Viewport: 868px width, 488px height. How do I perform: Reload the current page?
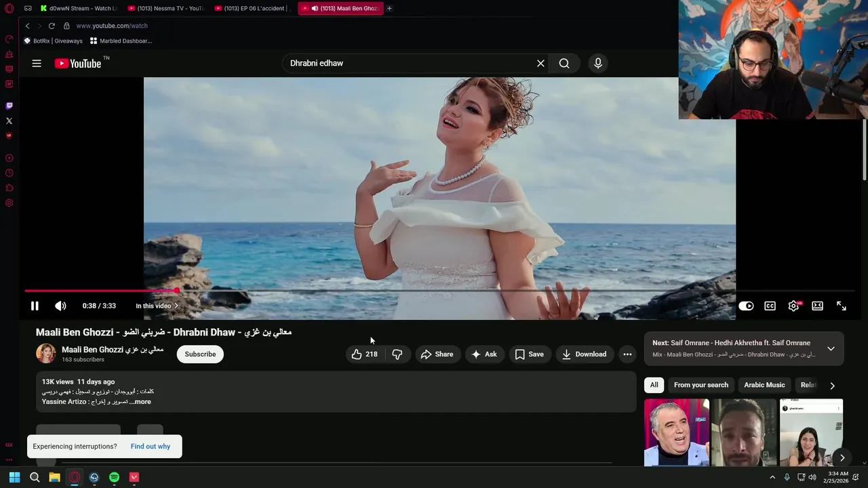click(52, 26)
